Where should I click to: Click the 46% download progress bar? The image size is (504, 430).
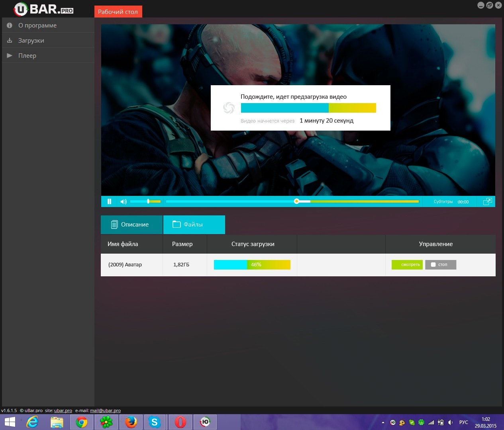tap(252, 265)
